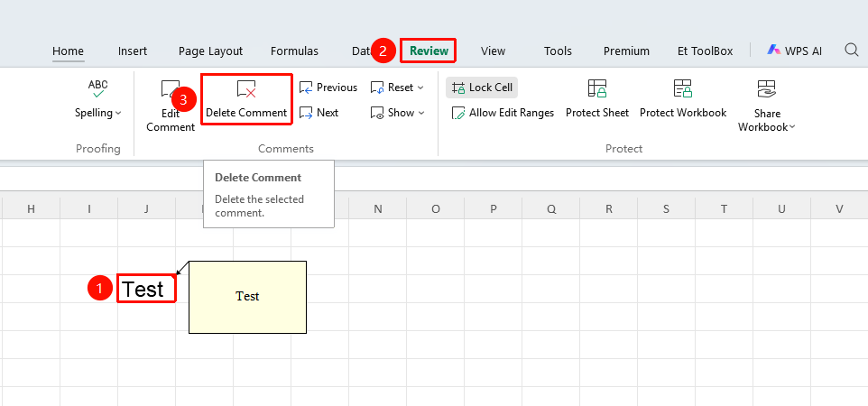Open the Page Layout tab
Image resolution: width=868 pixels, height=406 pixels.
pos(210,51)
